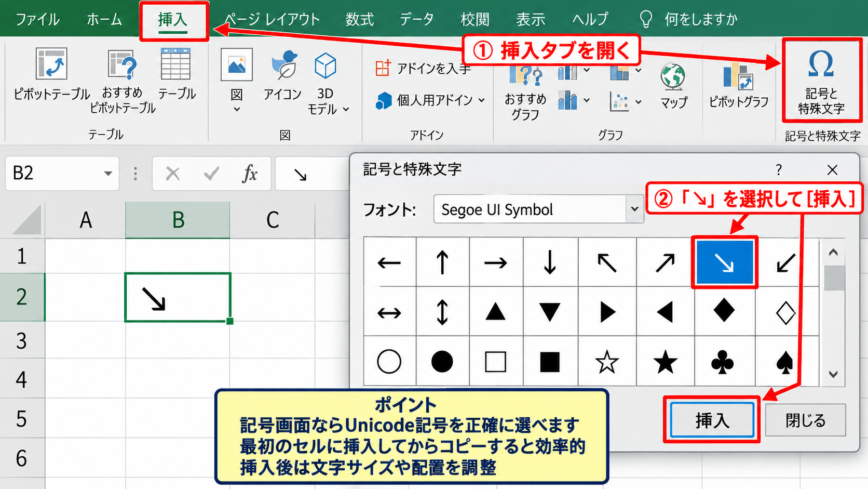Switch to the Home (ホーム) tab
Screen dimensions: 868x489
(x=104, y=19)
